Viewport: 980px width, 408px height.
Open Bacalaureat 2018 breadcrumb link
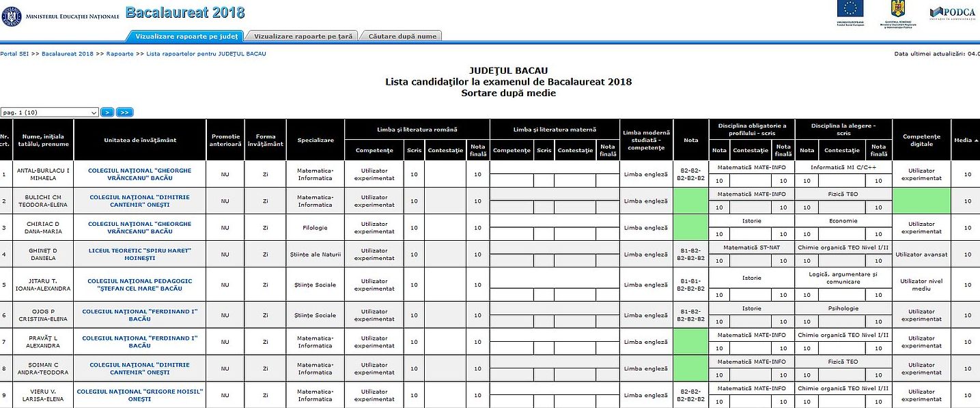click(67, 53)
